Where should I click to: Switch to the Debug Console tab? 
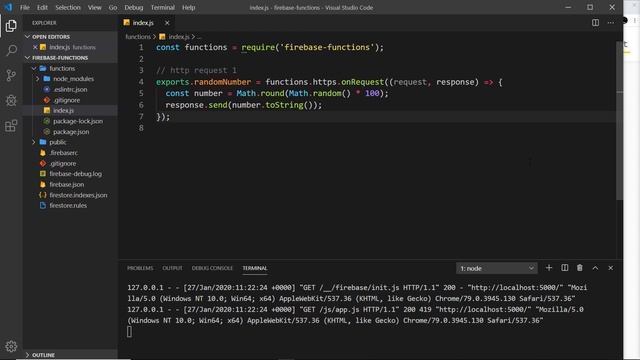[x=212, y=268]
